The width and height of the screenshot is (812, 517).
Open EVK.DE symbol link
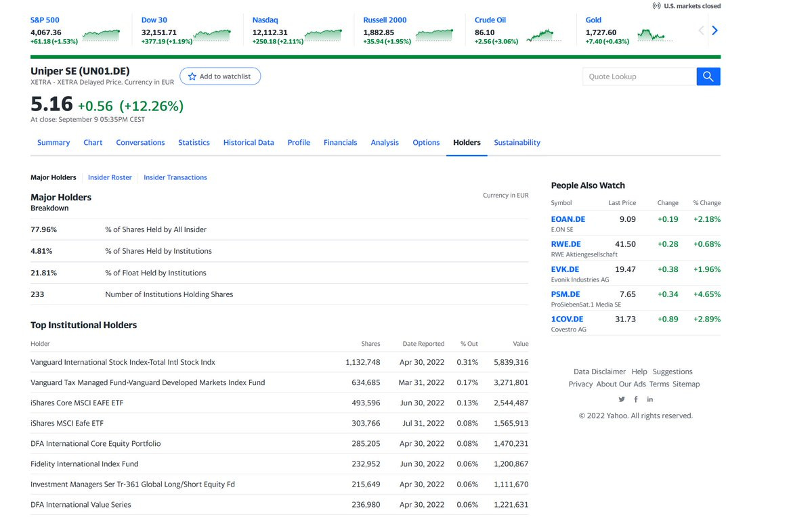pos(565,269)
